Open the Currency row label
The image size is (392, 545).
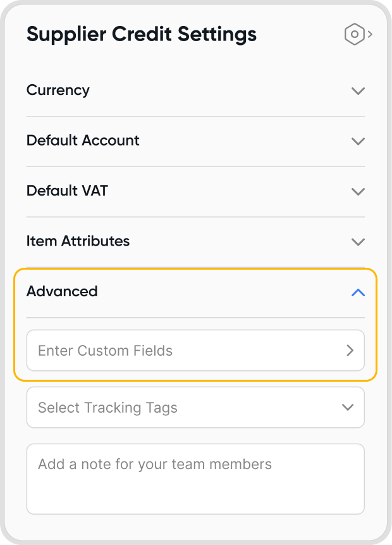58,91
